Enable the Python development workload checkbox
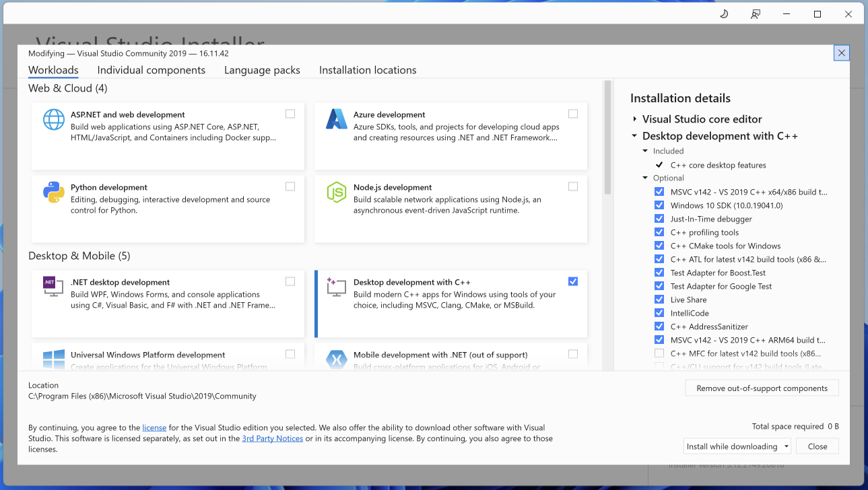The image size is (868, 490). point(290,186)
